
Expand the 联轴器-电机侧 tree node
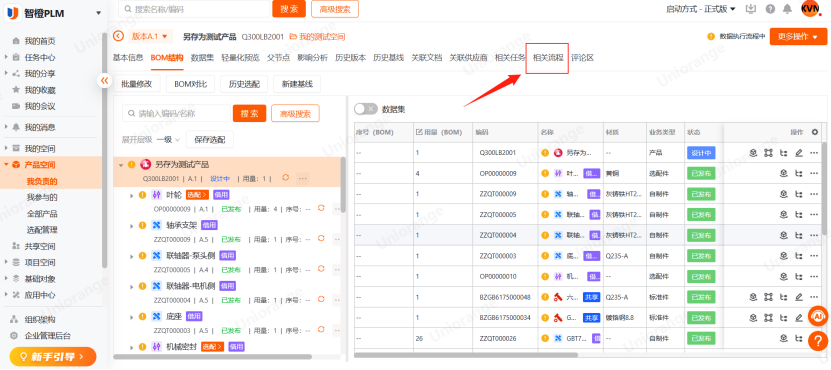click(x=131, y=286)
